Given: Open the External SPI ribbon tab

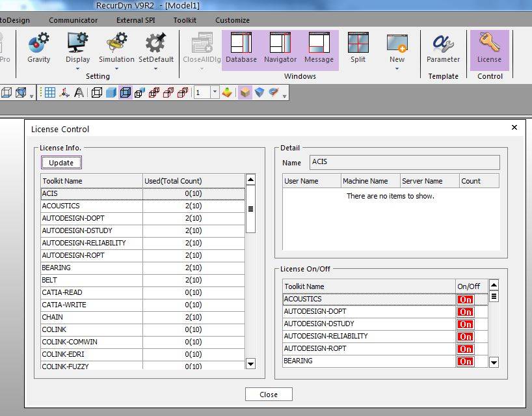Looking at the screenshot, I should (x=136, y=20).
